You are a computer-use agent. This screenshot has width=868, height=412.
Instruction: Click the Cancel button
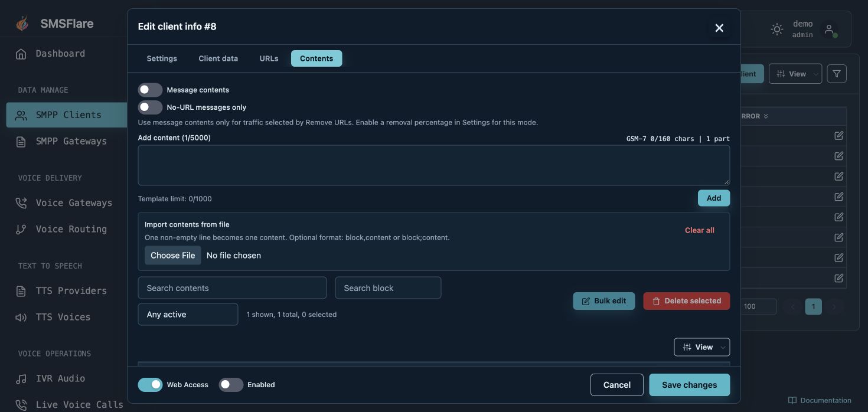pos(617,385)
